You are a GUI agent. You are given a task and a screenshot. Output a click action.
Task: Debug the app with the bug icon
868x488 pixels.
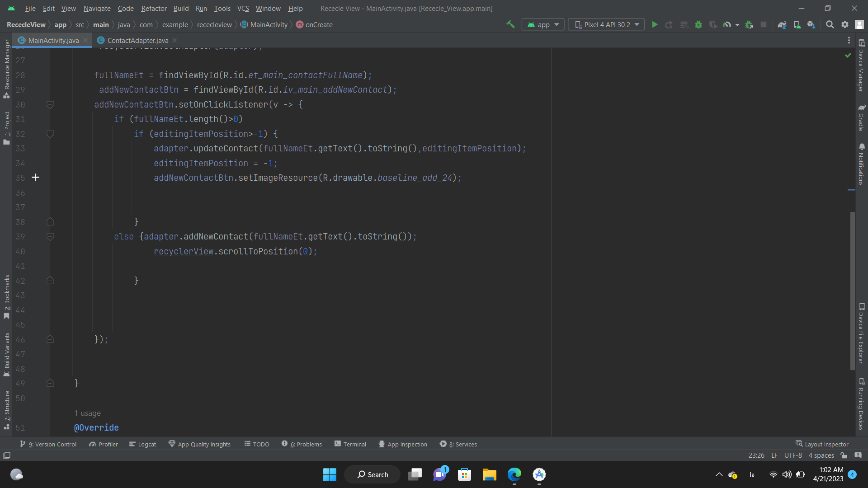698,24
